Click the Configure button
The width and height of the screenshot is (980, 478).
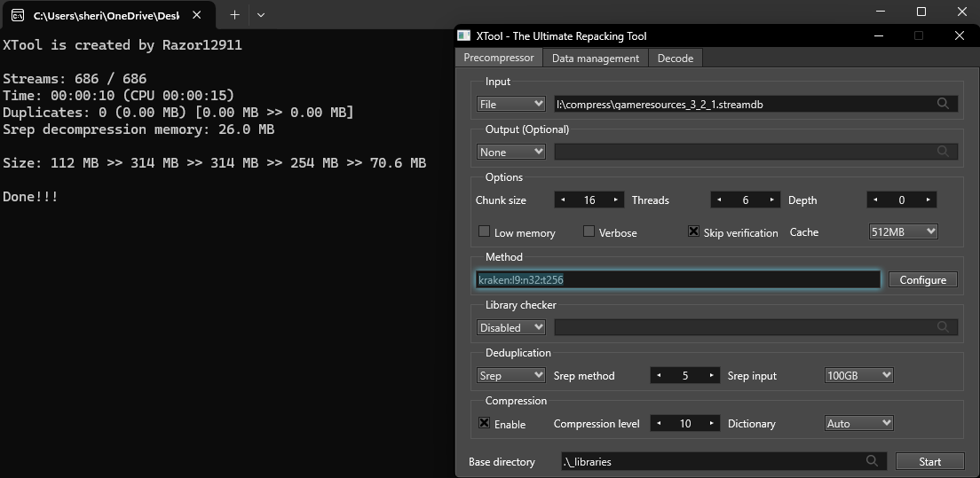[922, 279]
